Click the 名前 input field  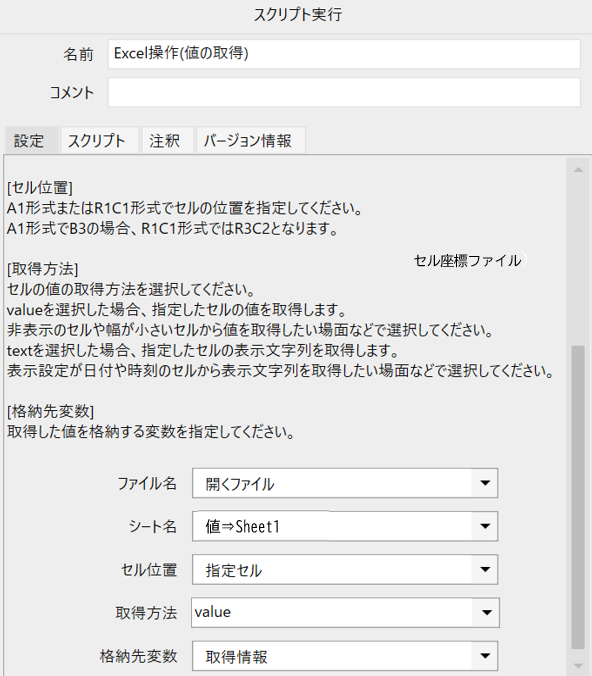coord(344,54)
